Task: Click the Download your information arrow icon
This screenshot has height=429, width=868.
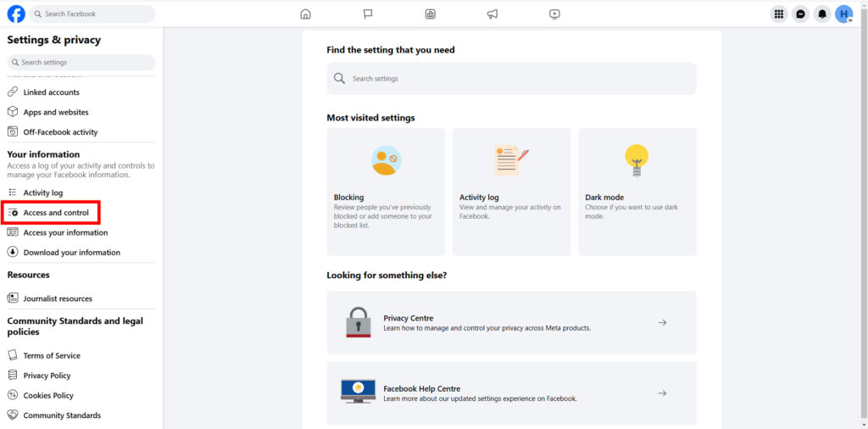Action: 13,253
